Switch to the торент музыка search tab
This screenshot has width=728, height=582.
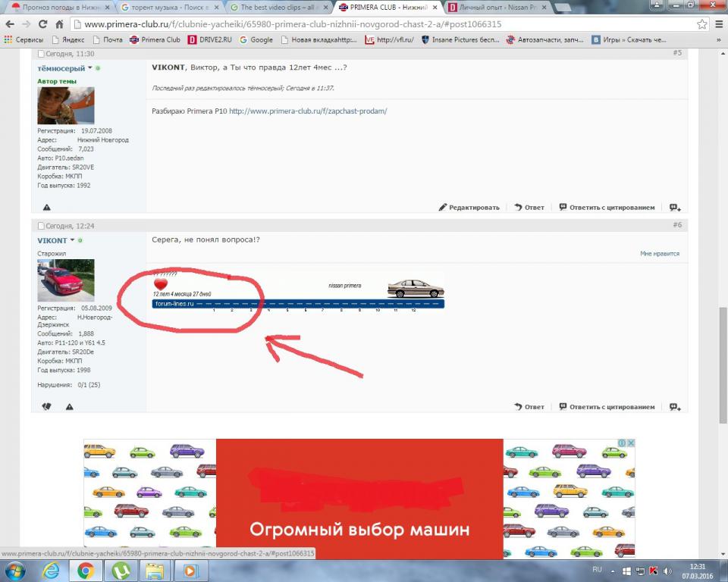(169, 8)
